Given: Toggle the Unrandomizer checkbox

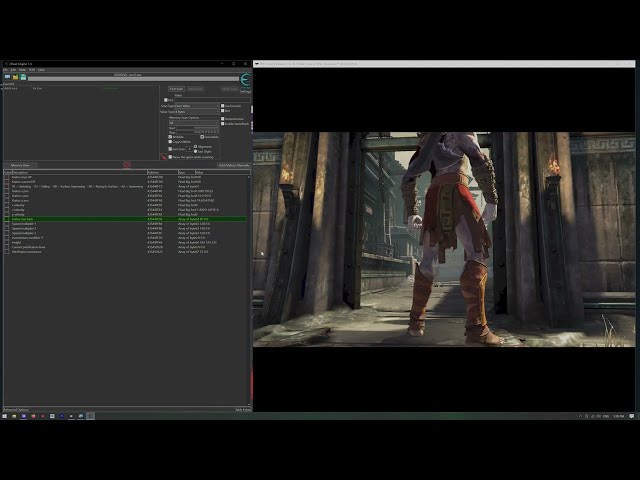Looking at the screenshot, I should point(223,119).
